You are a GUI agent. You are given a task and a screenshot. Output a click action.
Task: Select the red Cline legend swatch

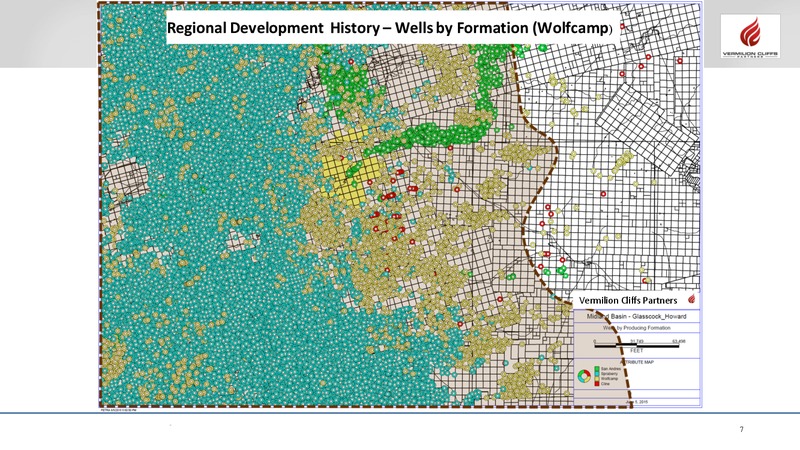coord(597,384)
